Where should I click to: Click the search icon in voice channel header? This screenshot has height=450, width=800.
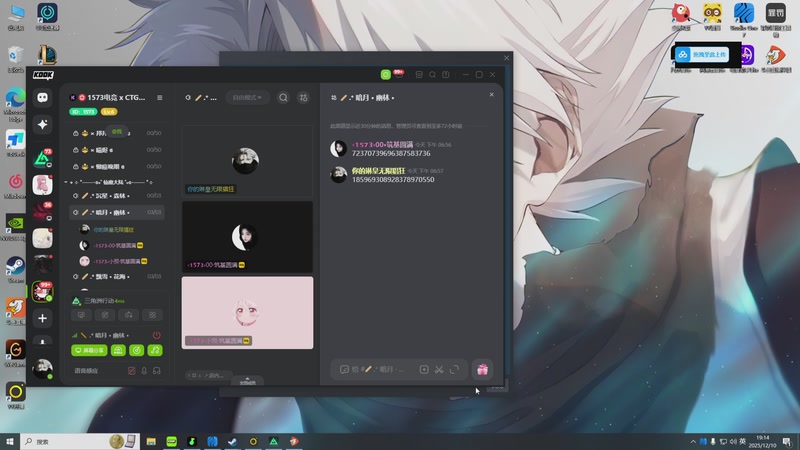click(x=283, y=97)
